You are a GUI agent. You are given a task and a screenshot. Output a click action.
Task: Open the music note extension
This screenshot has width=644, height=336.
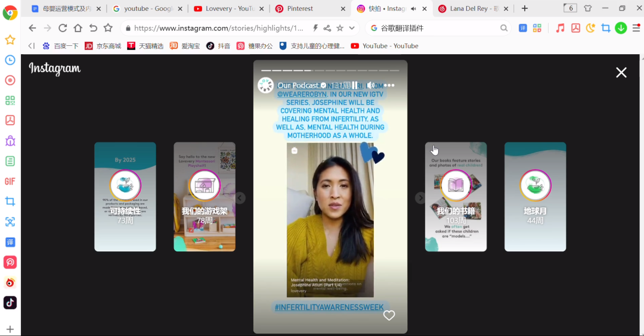tap(560, 28)
